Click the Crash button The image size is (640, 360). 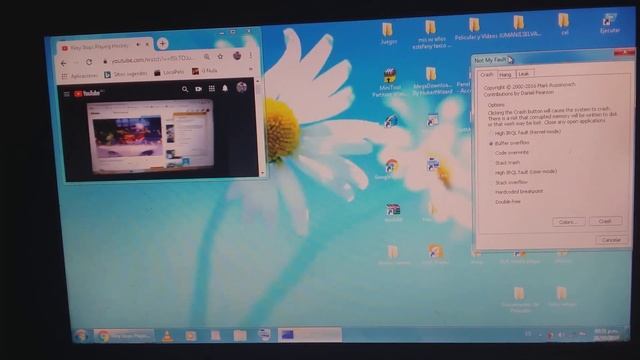tap(605, 221)
